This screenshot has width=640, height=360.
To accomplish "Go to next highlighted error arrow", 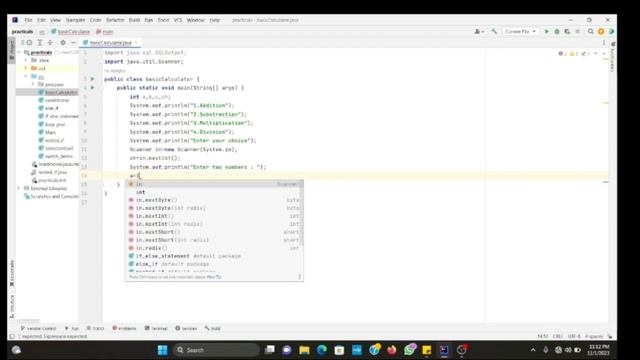I will 604,53.
